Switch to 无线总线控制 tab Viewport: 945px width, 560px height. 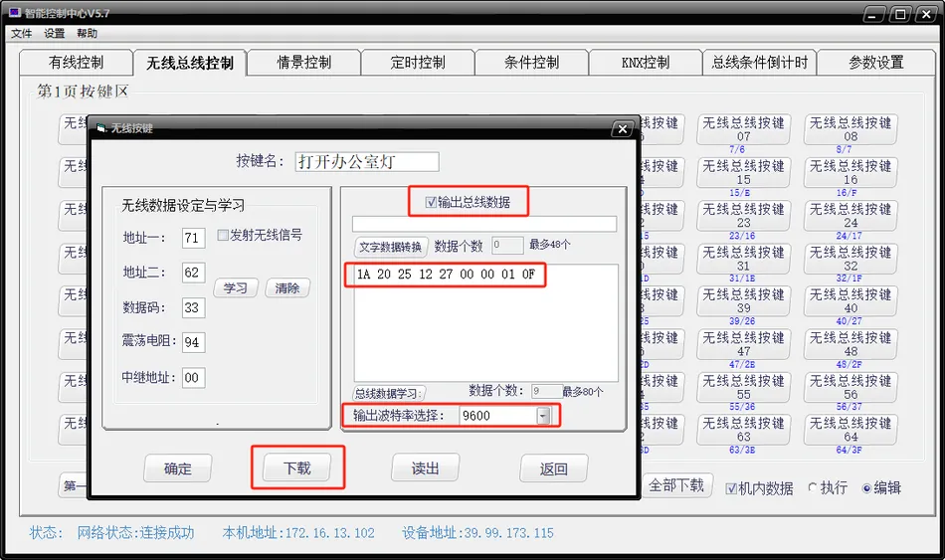[x=190, y=63]
